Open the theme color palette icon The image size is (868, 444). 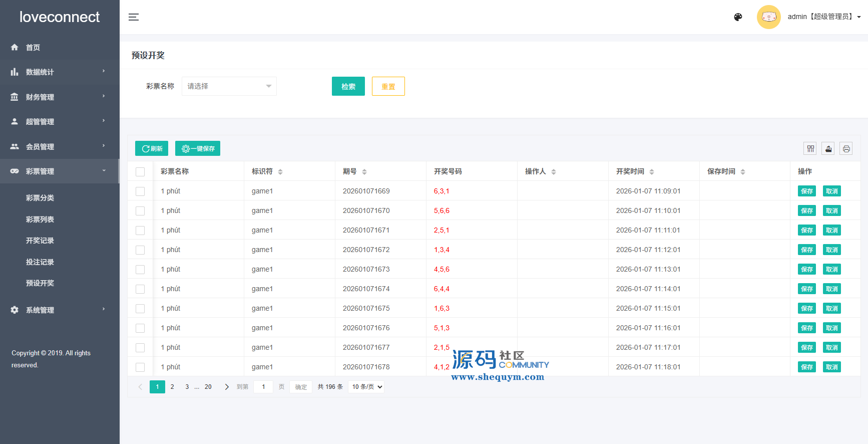(x=738, y=17)
